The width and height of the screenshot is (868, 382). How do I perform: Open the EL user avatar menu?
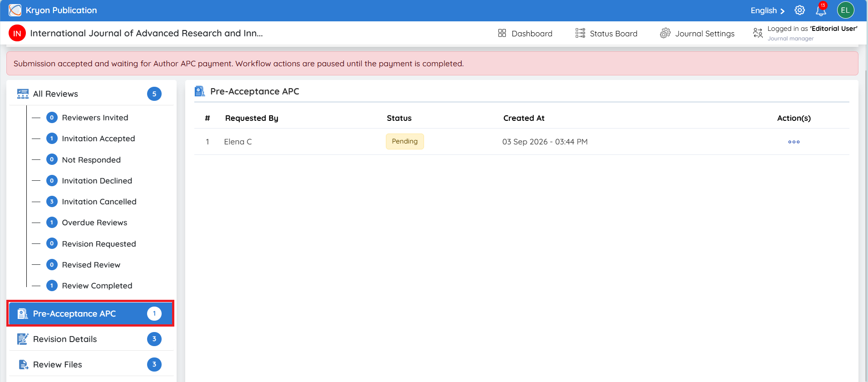pyautogui.click(x=846, y=10)
